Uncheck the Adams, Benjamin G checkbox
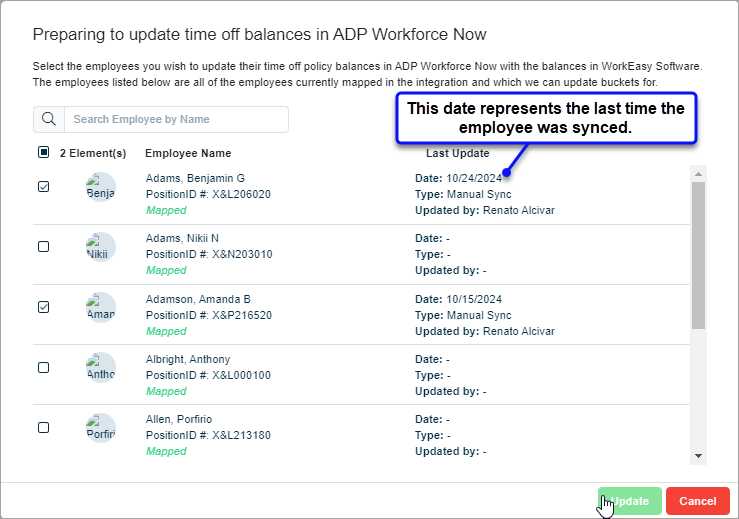Viewport: 739px width, 519px height. (43, 187)
